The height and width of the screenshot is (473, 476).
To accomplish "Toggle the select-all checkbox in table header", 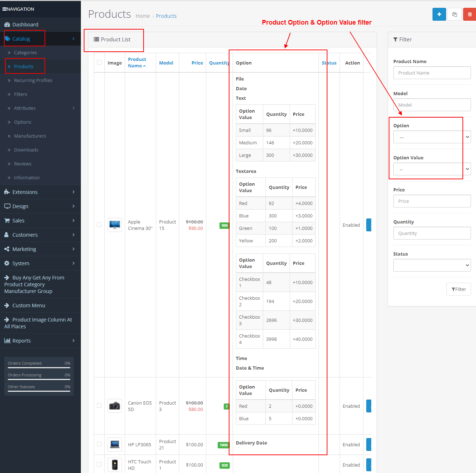I will [99, 62].
